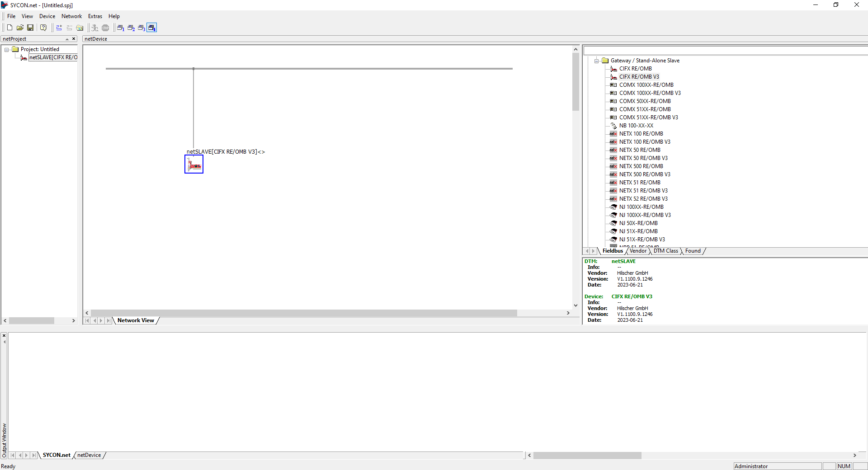This screenshot has width=868, height=470.
Task: Click the blue add-device toolbar icon
Action: coord(59,28)
